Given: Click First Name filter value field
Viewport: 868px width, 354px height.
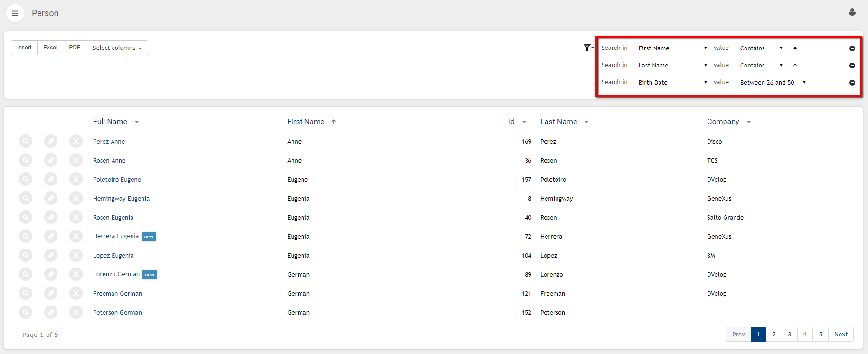Looking at the screenshot, I should click(817, 48).
